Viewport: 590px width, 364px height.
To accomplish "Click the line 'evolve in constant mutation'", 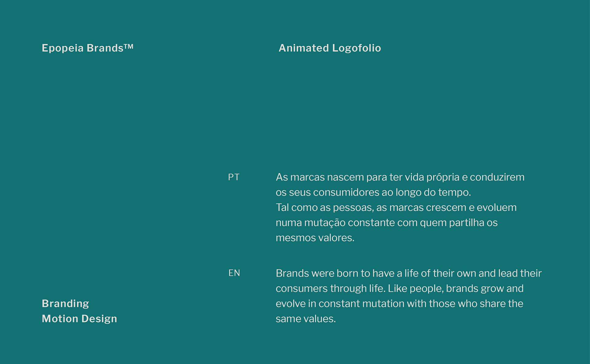I will (x=399, y=304).
